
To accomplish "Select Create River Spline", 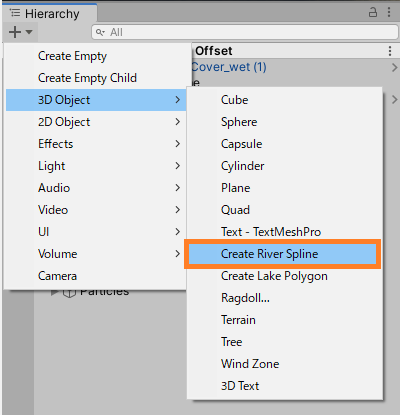I will [282, 254].
